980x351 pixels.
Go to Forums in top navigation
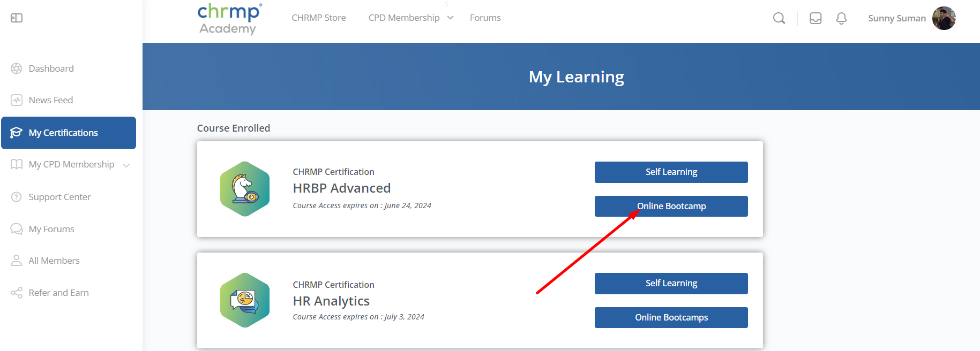pos(485,18)
